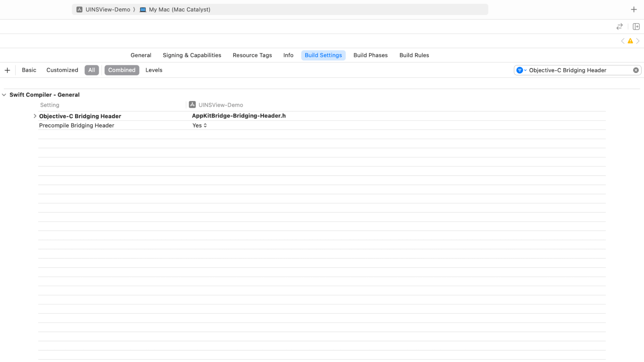Click the add build setting plus icon

pyautogui.click(x=7, y=70)
